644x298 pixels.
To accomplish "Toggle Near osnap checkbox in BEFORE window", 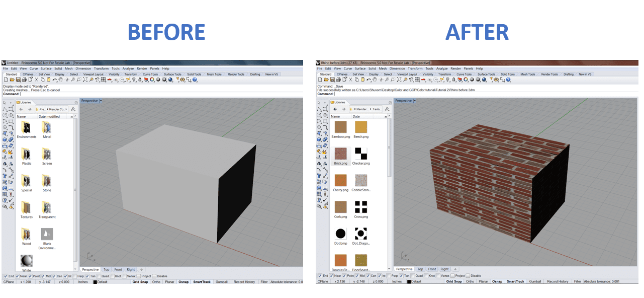I will (x=18, y=276).
